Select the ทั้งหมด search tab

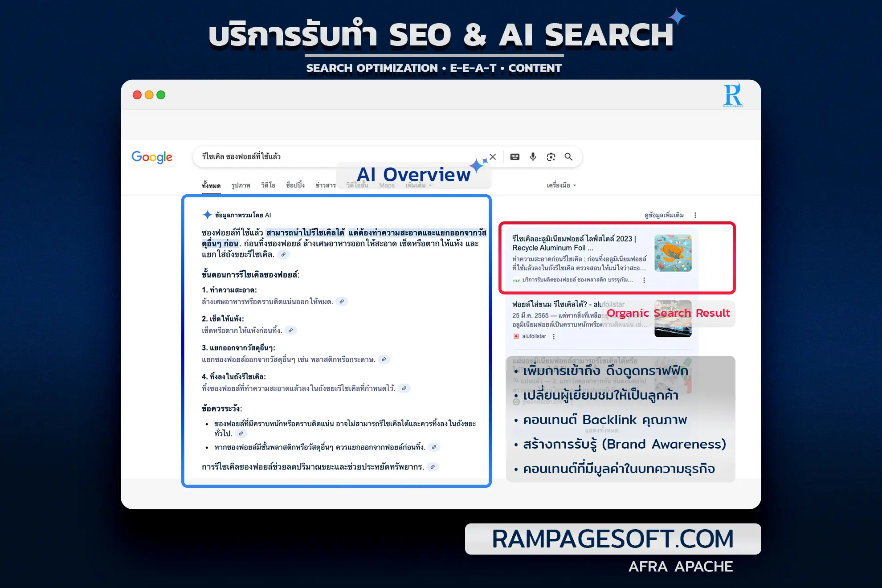(211, 185)
